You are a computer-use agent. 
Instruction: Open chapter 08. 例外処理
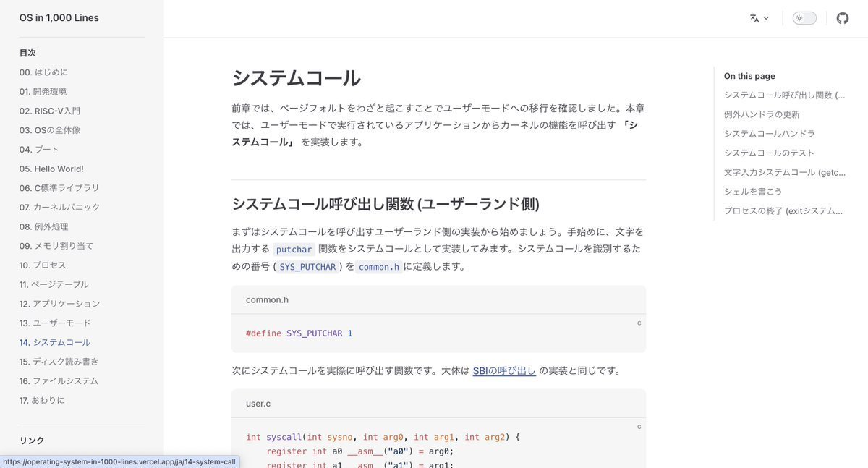click(x=44, y=226)
